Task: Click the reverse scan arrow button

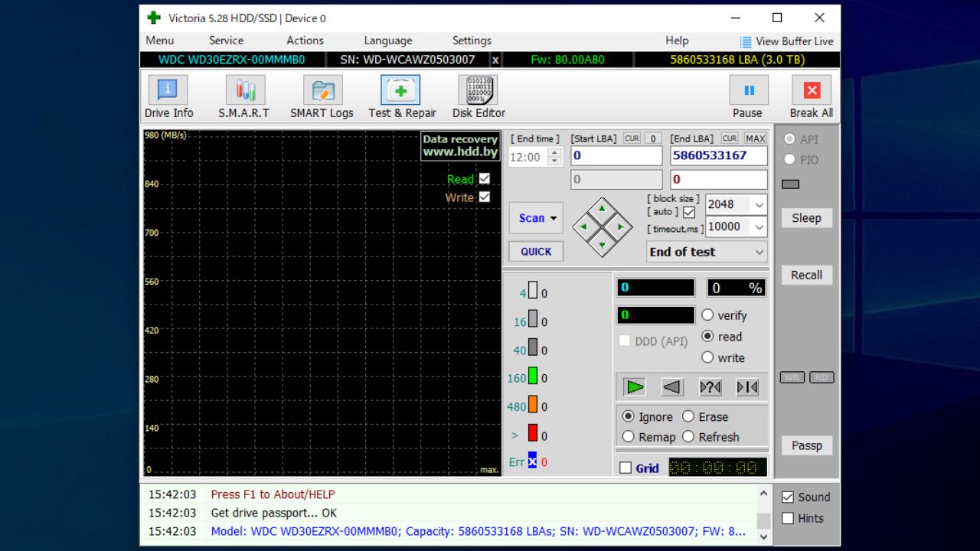Action: [672, 387]
